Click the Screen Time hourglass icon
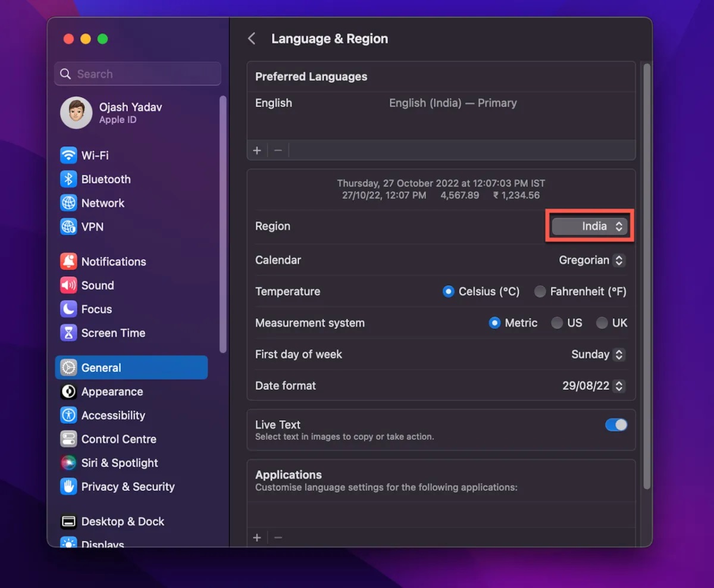This screenshot has width=714, height=588. coord(68,333)
